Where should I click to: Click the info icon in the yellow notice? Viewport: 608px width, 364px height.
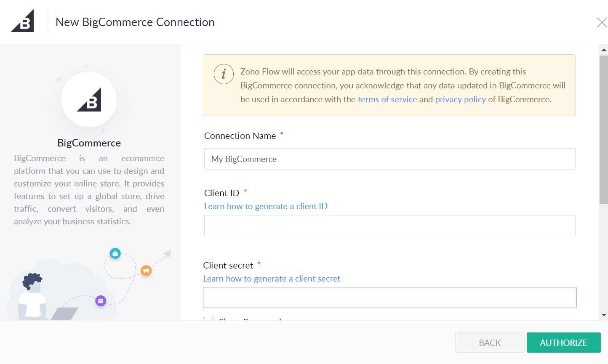coord(224,74)
